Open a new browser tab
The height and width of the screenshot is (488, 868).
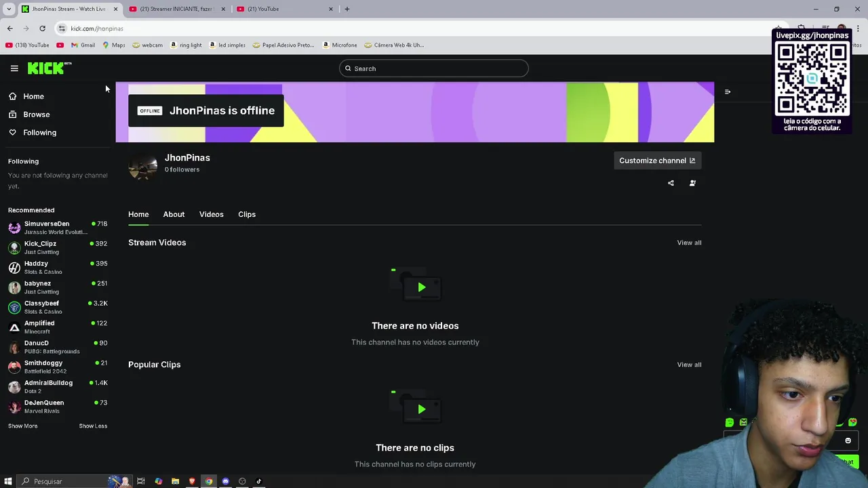click(347, 9)
